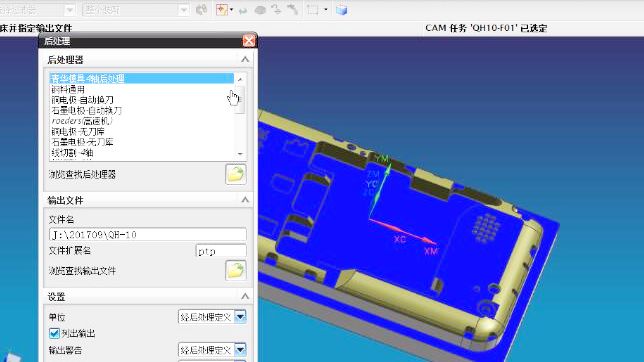Click the grayed undo arrow toolbar icon

coord(243,10)
